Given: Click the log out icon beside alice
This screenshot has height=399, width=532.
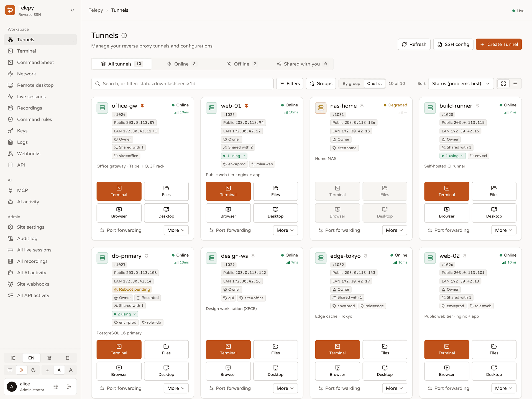Looking at the screenshot, I should (69, 387).
